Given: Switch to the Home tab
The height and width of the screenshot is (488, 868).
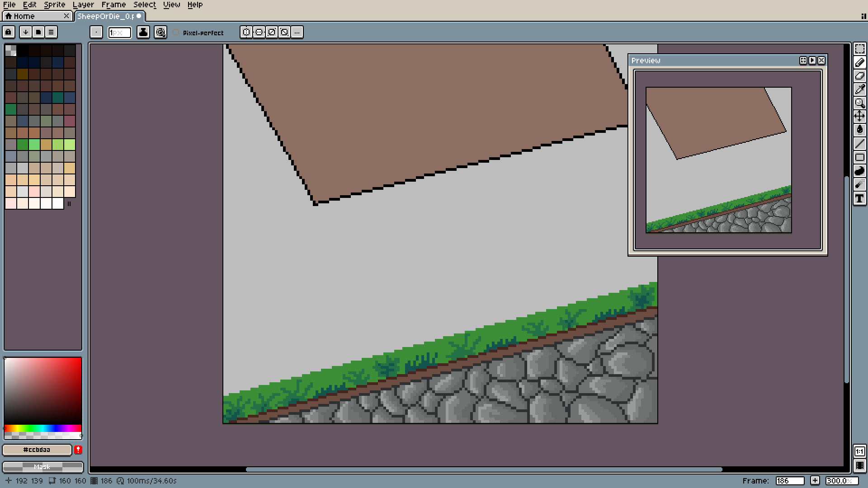Looking at the screenshot, I should (x=25, y=16).
